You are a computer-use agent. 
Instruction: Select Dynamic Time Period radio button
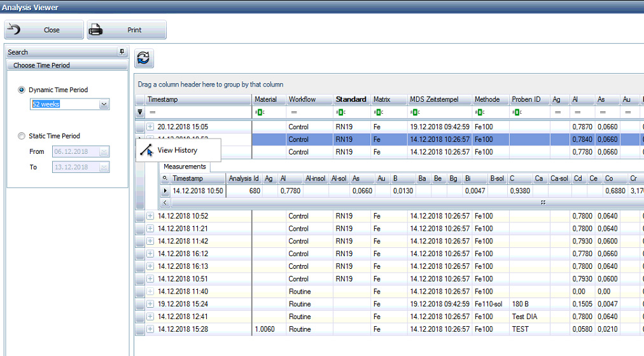pyautogui.click(x=22, y=90)
